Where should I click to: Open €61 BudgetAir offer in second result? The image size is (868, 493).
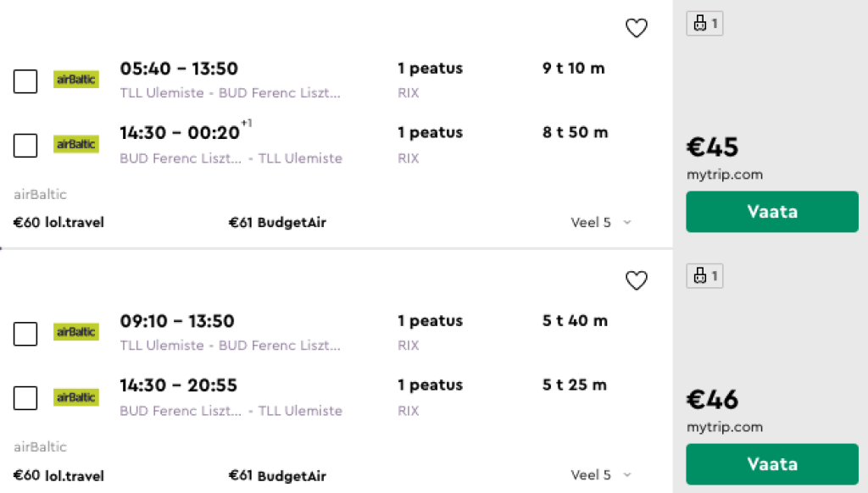[277, 476]
